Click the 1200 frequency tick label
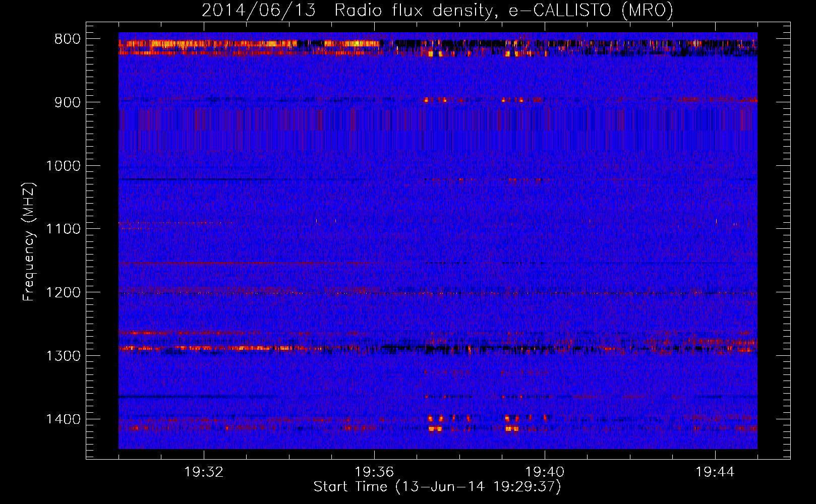 pos(63,292)
